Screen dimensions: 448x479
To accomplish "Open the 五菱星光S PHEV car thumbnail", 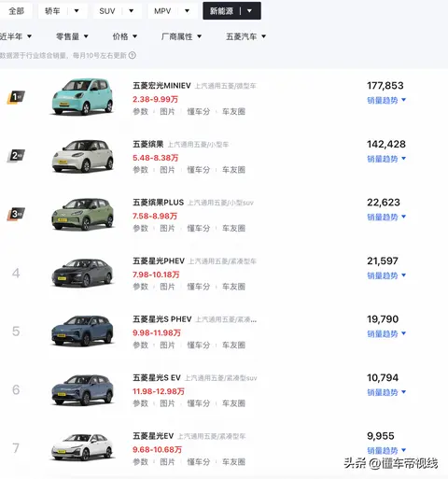I will [x=82, y=331].
